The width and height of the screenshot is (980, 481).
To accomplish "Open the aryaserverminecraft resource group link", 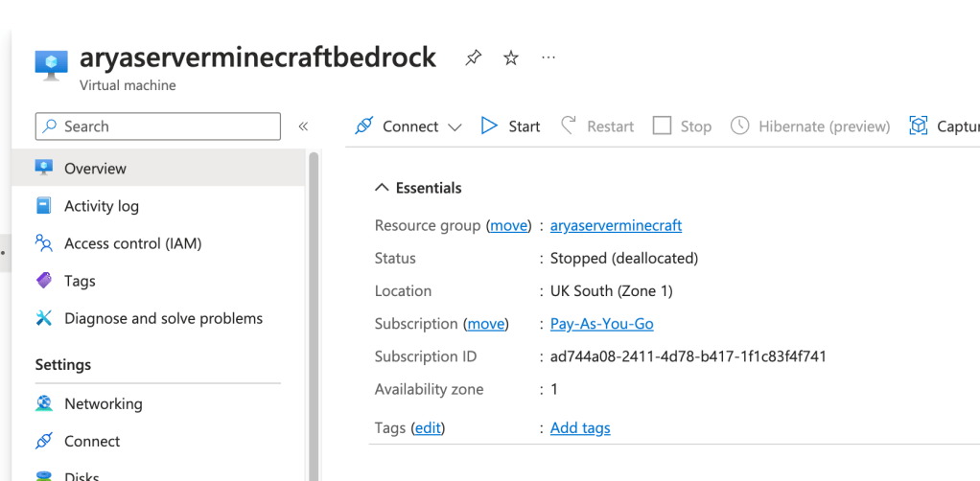I will coord(616,225).
